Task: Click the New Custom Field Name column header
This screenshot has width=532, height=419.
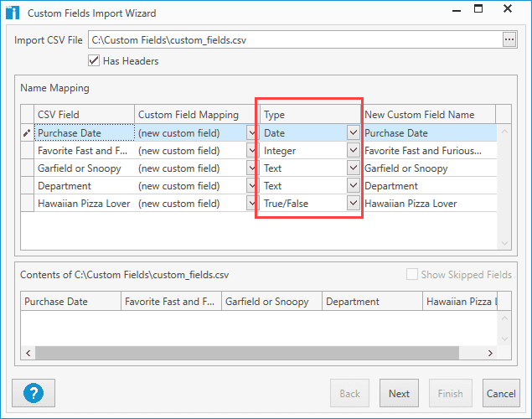Action: tap(428, 114)
